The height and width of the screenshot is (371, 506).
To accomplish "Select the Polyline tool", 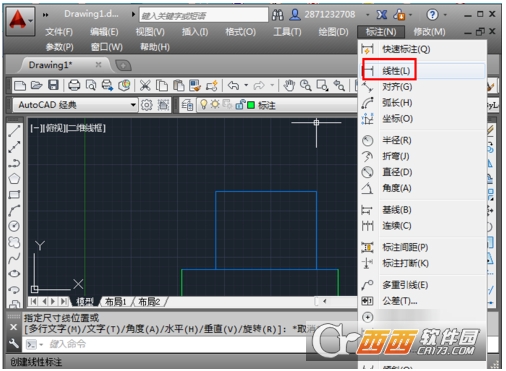I will [x=14, y=163].
